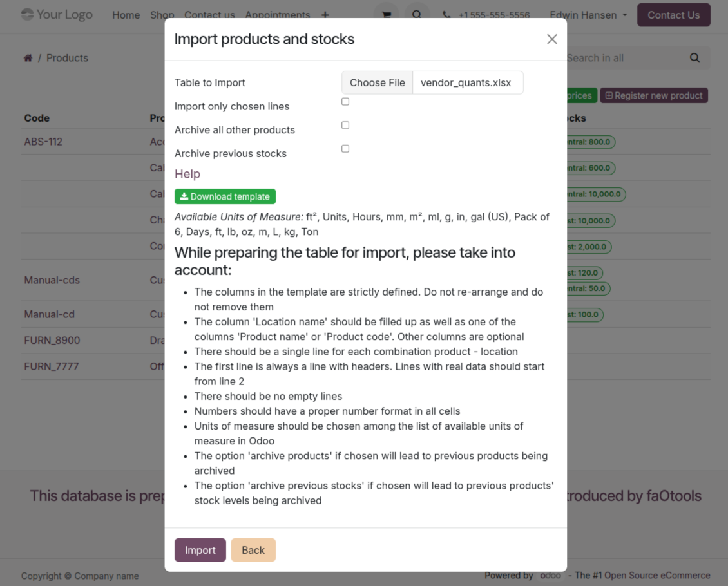Screen dimensions: 728x586
Task: Click the home breadcrumb icon
Action: pyautogui.click(x=28, y=58)
